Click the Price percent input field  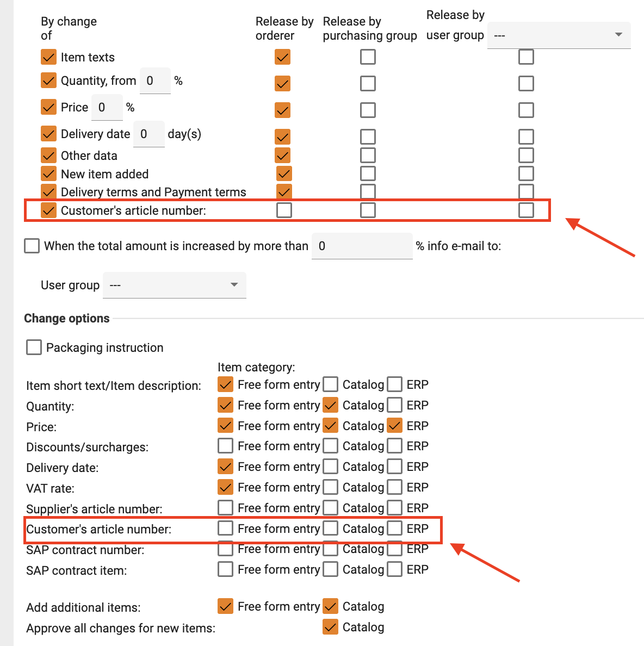pyautogui.click(x=107, y=108)
